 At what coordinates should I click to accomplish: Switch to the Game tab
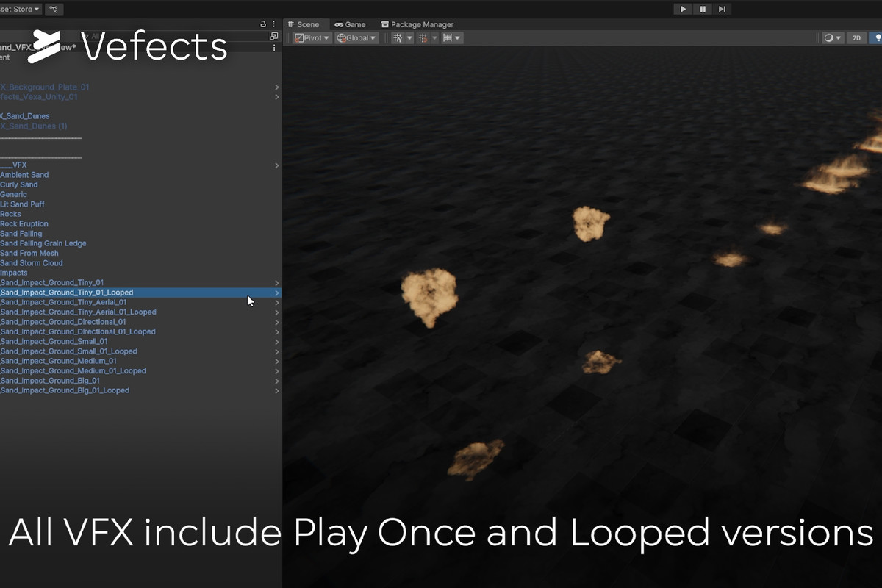click(350, 24)
